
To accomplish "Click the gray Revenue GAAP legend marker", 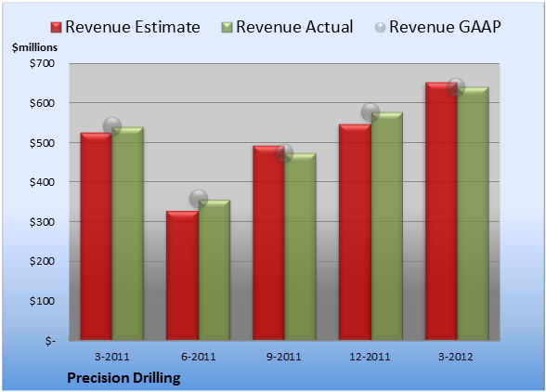I will (381, 28).
